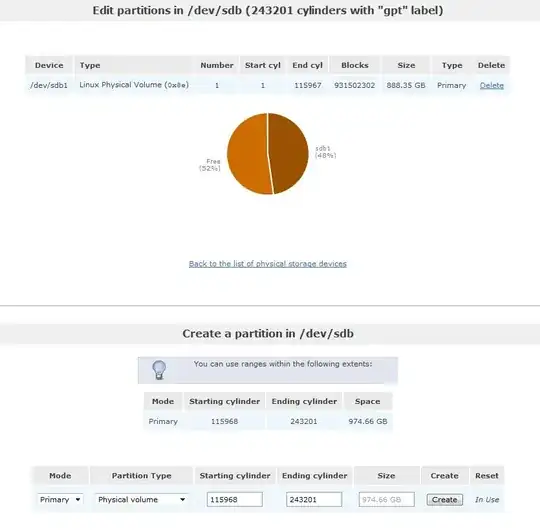Click the Space value 974.66 GB
This screenshot has width=540, height=530.
(x=368, y=422)
